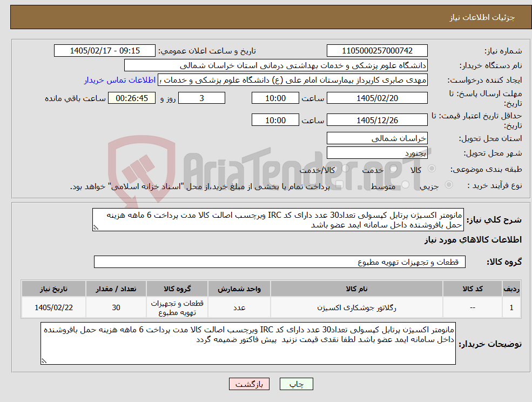The width and height of the screenshot is (532, 402).
Task: Click the تعداد / مقدار column header
Action: (x=116, y=289)
